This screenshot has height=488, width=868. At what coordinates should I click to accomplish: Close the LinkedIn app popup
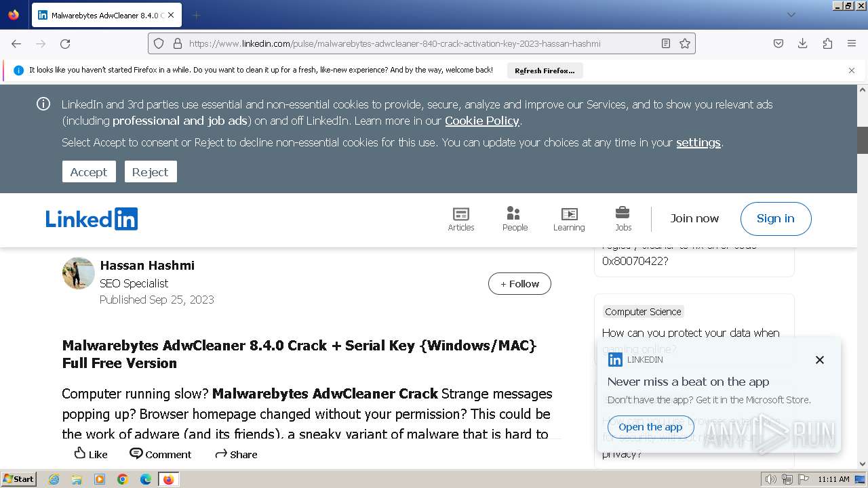click(820, 360)
